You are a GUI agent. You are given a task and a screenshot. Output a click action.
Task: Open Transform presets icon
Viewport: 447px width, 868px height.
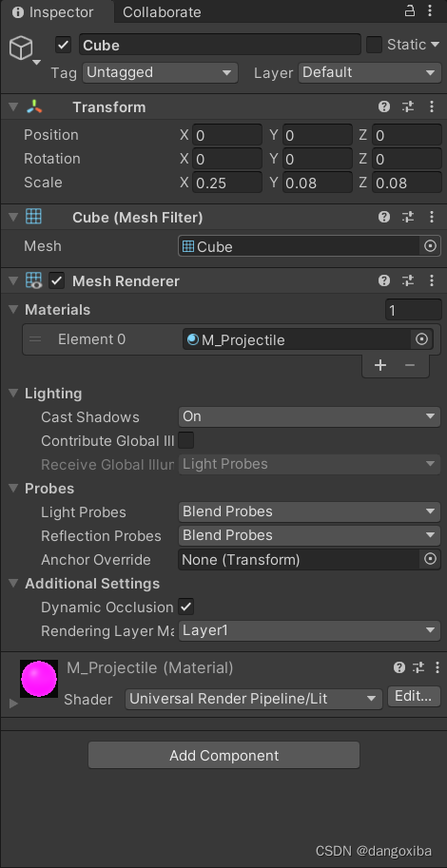coord(408,107)
